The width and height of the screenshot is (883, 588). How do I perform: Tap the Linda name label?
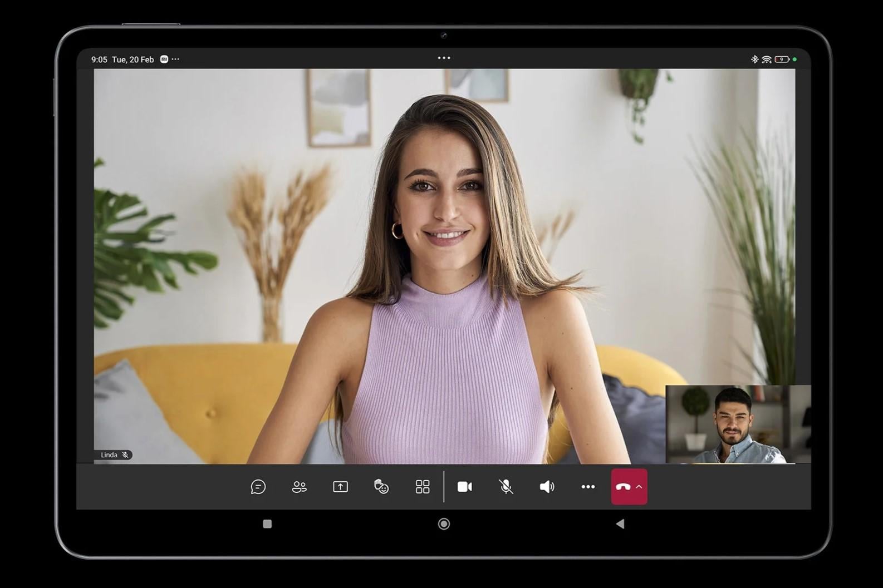tap(109, 455)
